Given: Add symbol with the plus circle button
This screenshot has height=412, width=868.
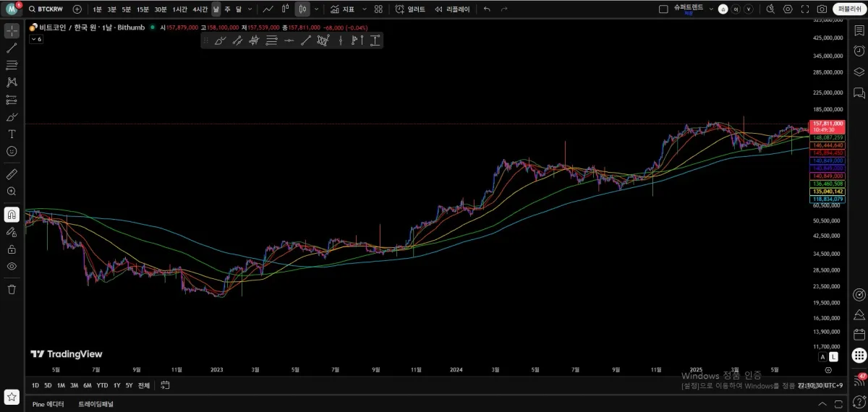Looking at the screenshot, I should click(77, 9).
